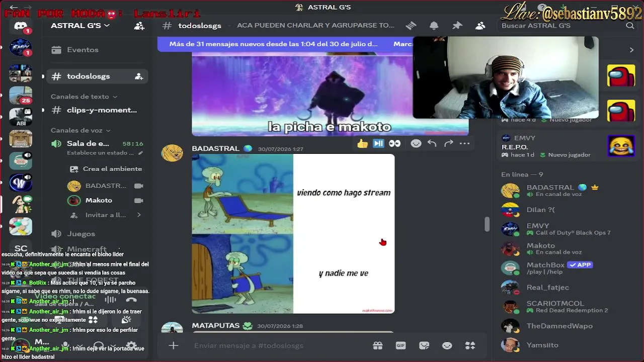Screen dimensions: 644x362
Task: Click the chat scrollbar thumb
Action: click(487, 224)
